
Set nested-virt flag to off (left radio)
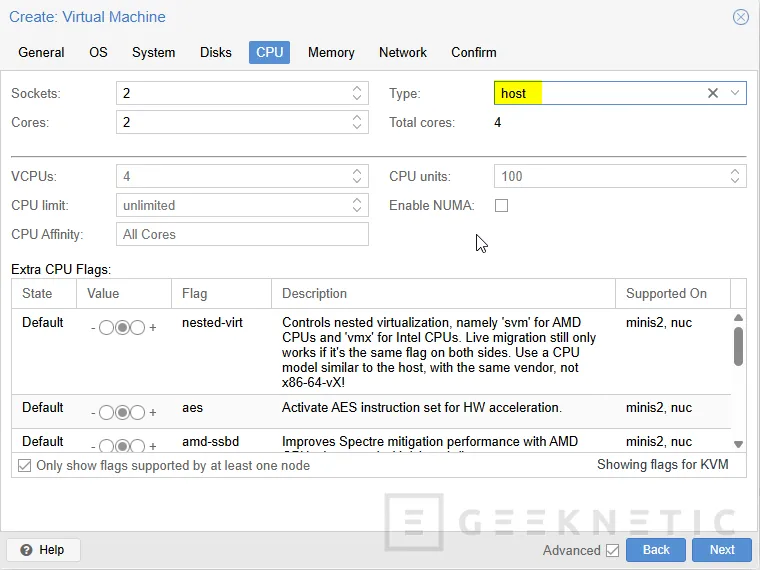pos(106,328)
